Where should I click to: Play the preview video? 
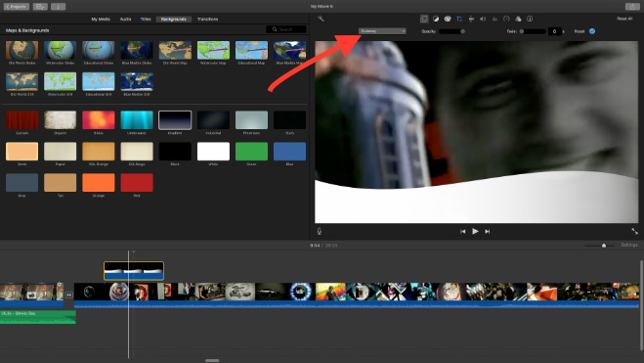[x=475, y=232]
